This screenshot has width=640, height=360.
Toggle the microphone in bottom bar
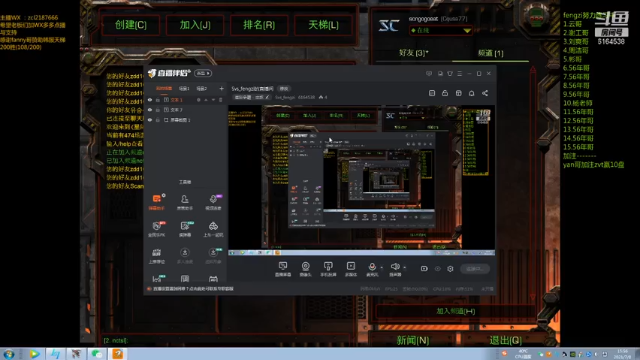pyautogui.click(x=372, y=269)
